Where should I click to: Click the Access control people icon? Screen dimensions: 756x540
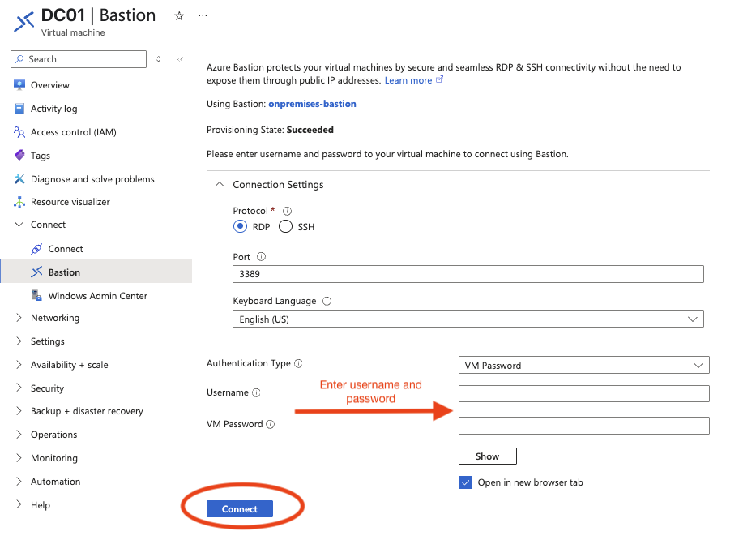[19, 131]
